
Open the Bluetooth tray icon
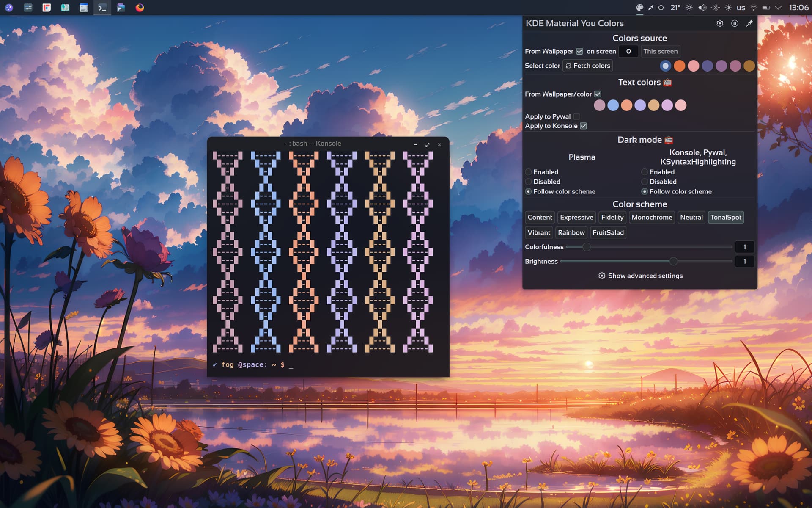pyautogui.click(x=715, y=8)
